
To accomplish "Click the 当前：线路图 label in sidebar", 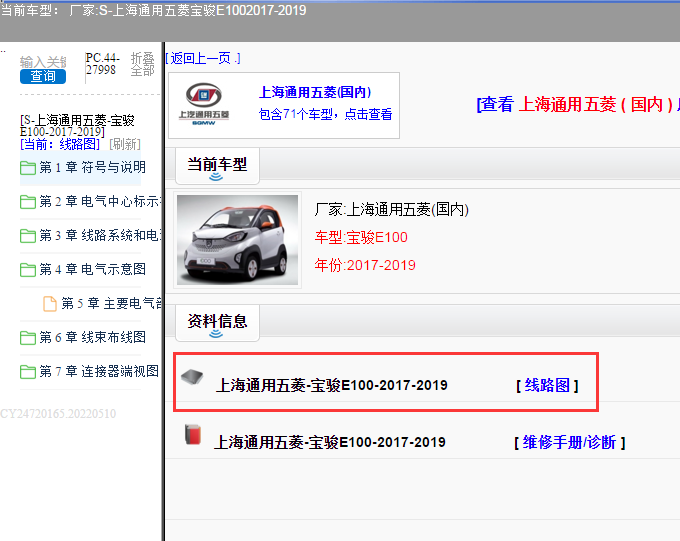I will [60, 144].
